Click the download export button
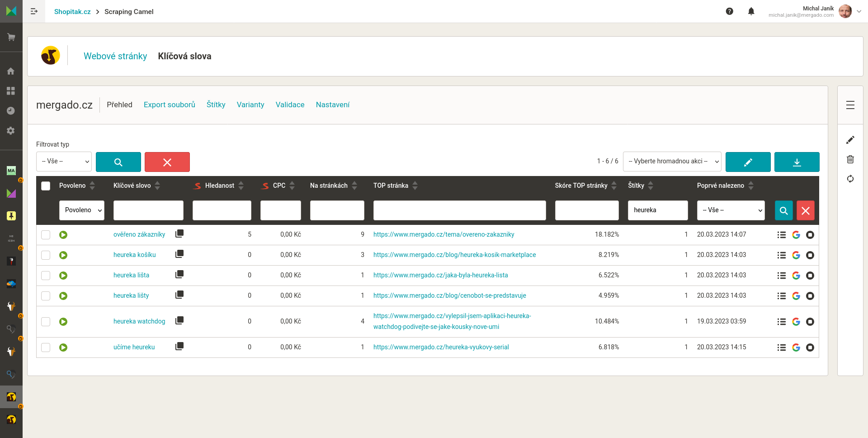 click(797, 162)
